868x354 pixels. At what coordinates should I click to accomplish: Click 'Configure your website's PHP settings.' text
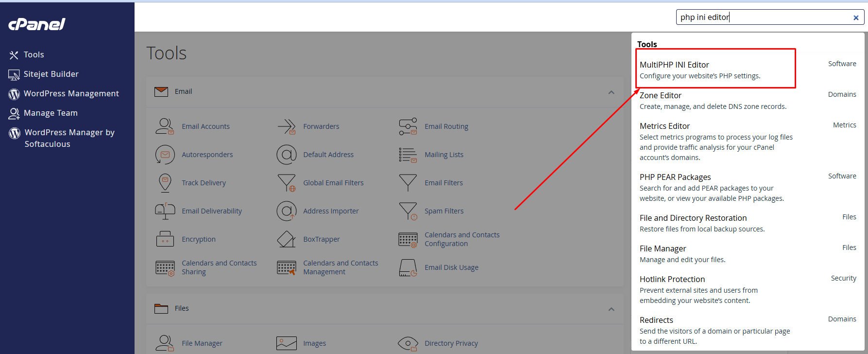[x=700, y=76]
